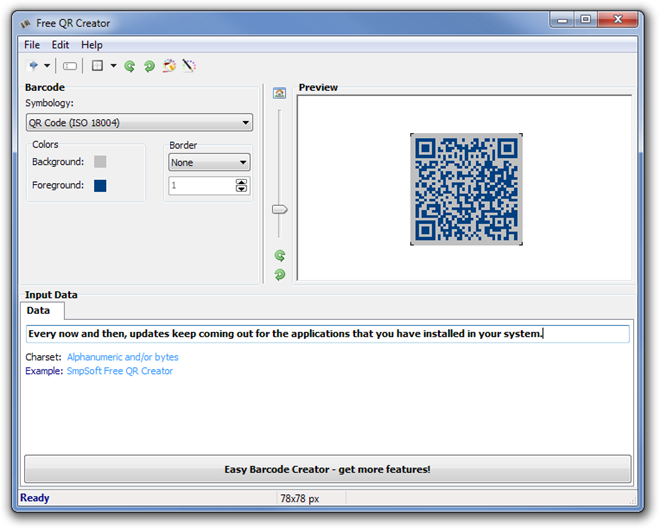Open the dropdown arrow beside the export icon
Image resolution: width=660 pixels, height=529 pixels.
pyautogui.click(x=47, y=66)
